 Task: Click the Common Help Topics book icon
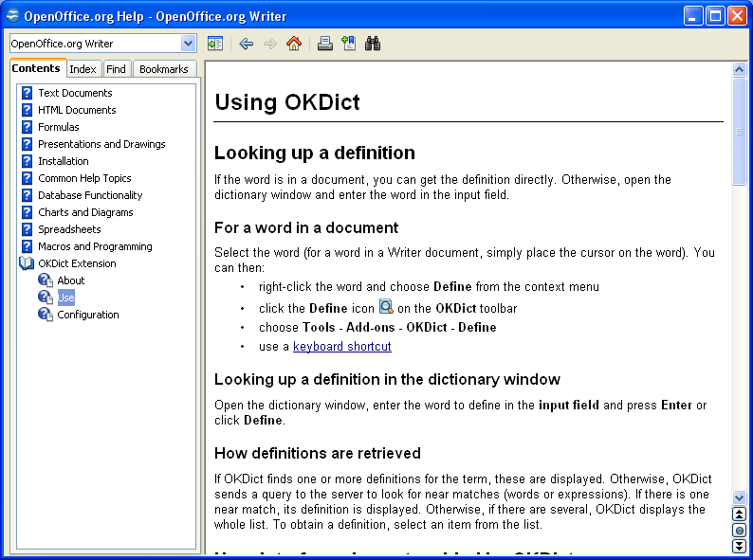[x=27, y=178]
